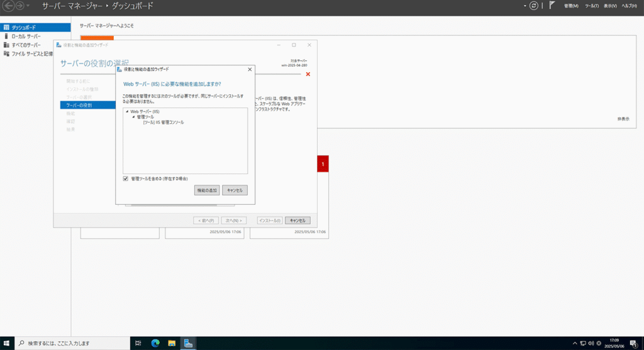
Task: Click the 機能の追加 button
Action: pos(207,190)
